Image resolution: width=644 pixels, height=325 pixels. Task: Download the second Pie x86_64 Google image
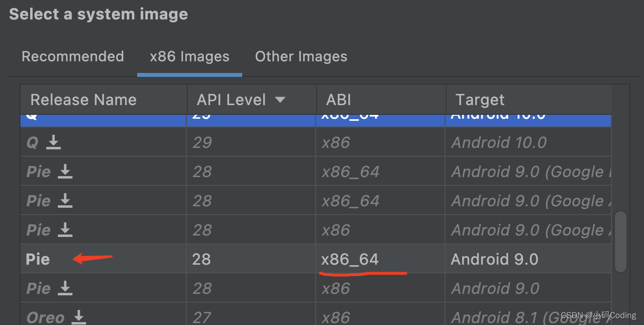[65, 201]
